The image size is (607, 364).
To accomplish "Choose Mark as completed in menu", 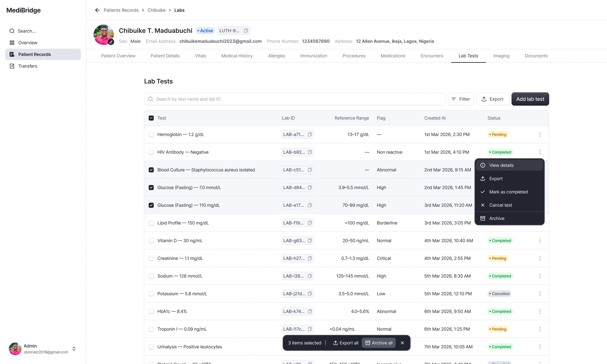I will [509, 192].
